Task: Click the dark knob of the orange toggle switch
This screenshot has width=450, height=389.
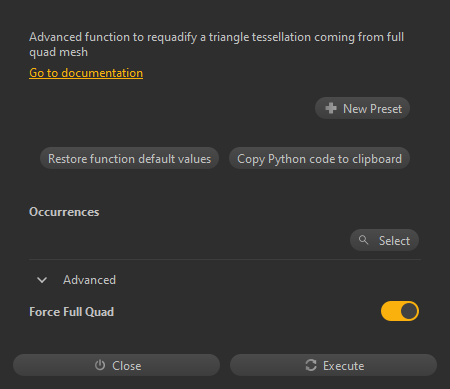Action: pyautogui.click(x=409, y=311)
